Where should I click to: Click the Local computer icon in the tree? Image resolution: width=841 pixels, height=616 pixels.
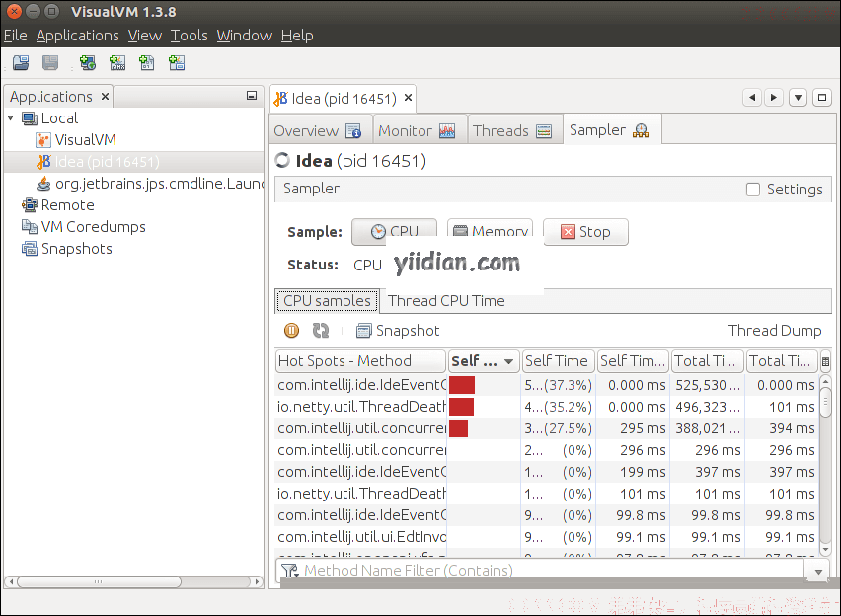(x=30, y=118)
